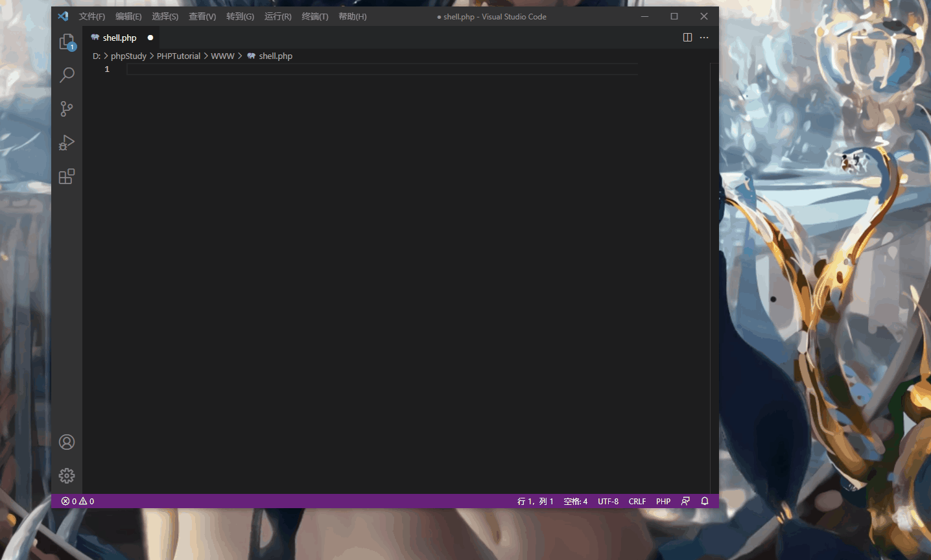Open the 编辑(E) menu
Image resolution: width=931 pixels, height=560 pixels.
pyautogui.click(x=128, y=16)
